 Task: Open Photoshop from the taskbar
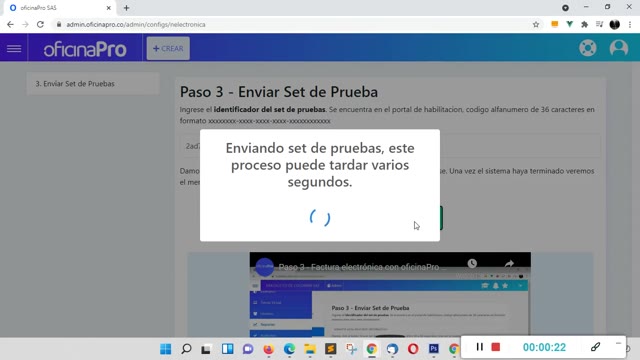pyautogui.click(x=433, y=349)
